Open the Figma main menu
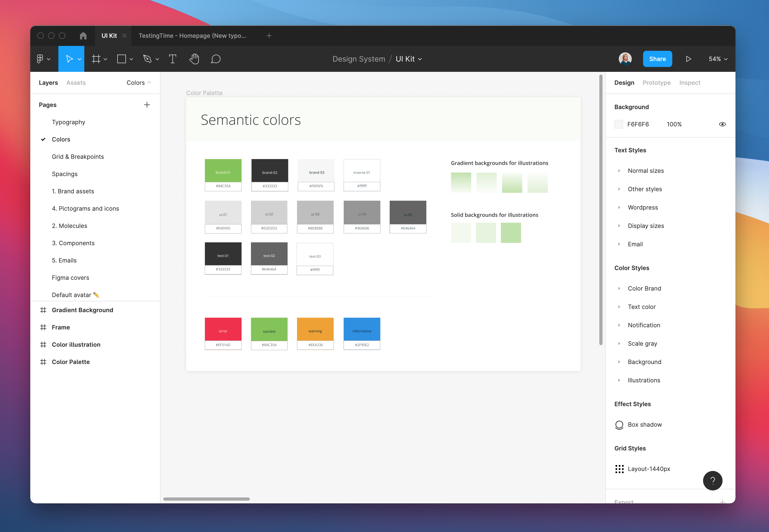This screenshot has width=769, height=532. [x=43, y=59]
